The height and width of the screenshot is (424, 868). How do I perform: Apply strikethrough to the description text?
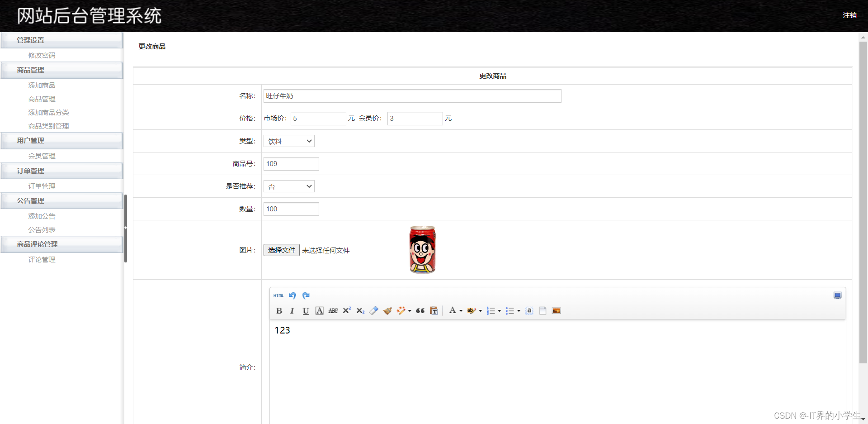(x=333, y=311)
